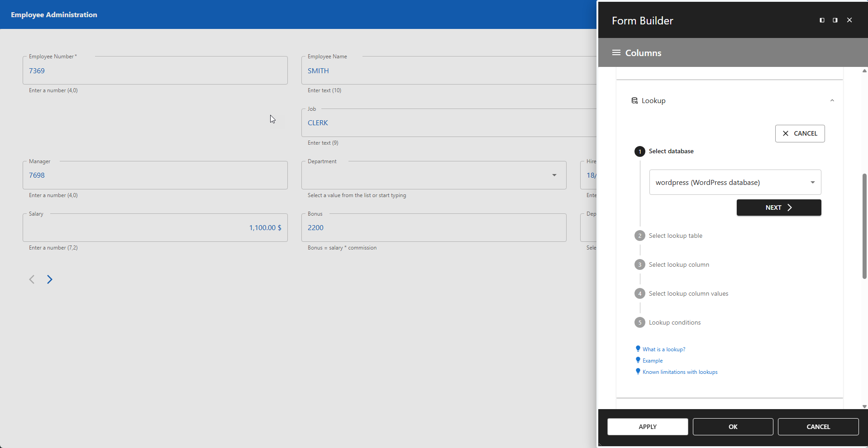
Task: Open the Known limitations with lookups link
Action: (x=679, y=372)
